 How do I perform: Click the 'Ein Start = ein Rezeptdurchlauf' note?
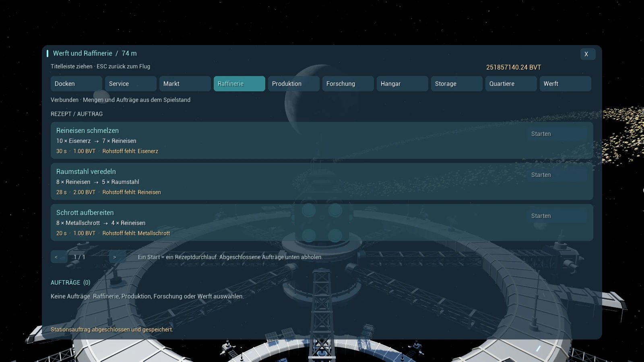click(230, 257)
